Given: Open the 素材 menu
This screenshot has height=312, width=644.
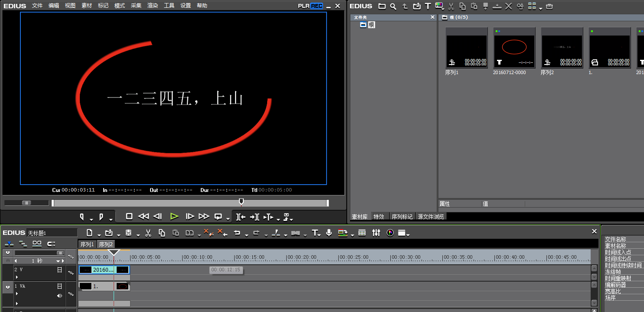Looking at the screenshot, I should pyautogui.click(x=86, y=6).
